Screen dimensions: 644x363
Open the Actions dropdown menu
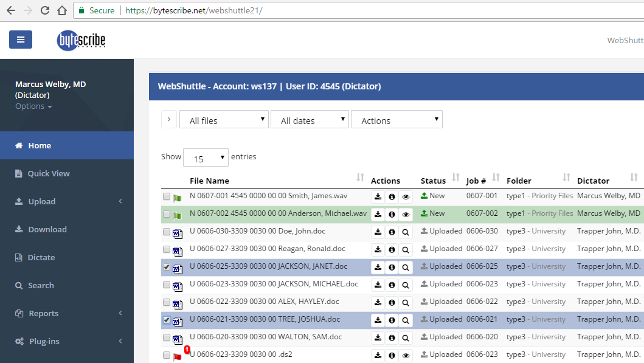pyautogui.click(x=396, y=120)
